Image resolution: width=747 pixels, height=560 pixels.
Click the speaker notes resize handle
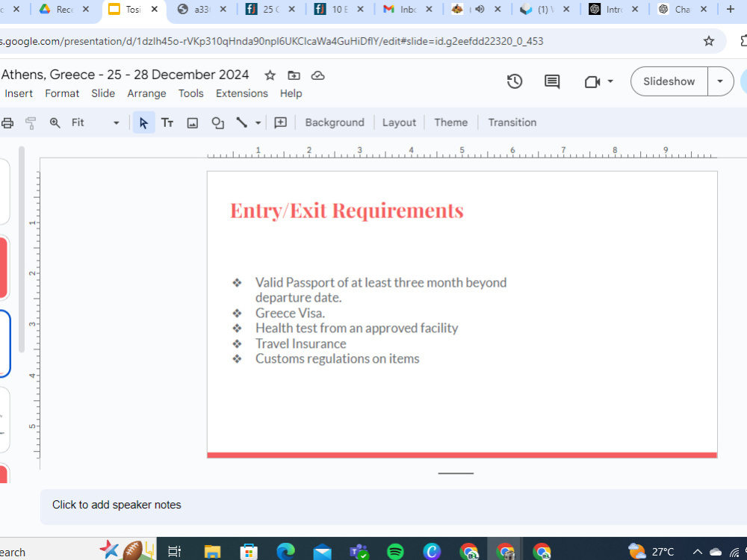pyautogui.click(x=456, y=473)
